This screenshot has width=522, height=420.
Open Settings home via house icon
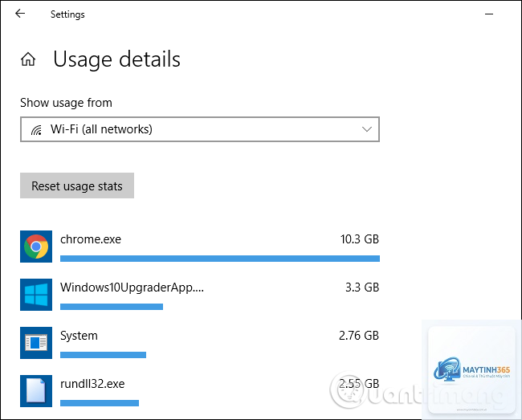[x=28, y=59]
